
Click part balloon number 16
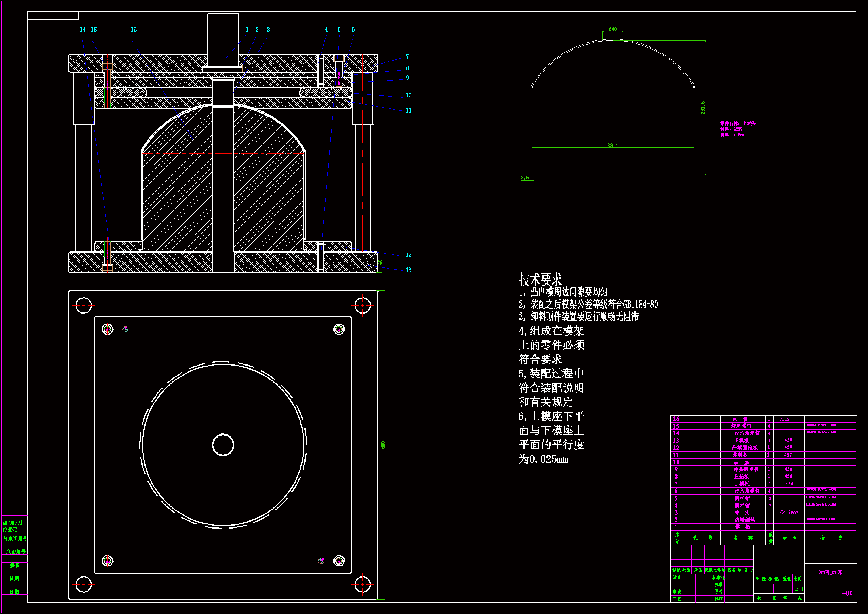(x=133, y=29)
